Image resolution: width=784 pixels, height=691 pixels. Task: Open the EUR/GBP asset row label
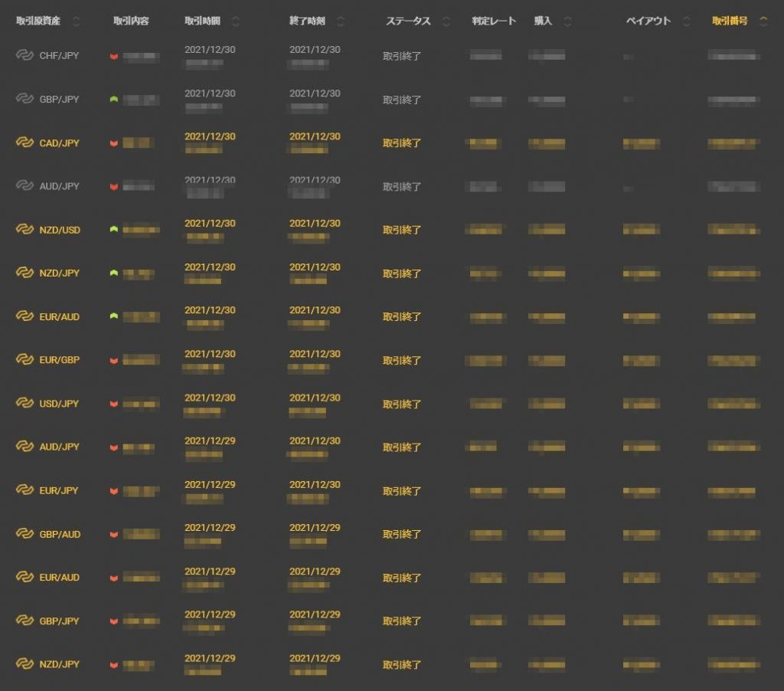click(59, 360)
